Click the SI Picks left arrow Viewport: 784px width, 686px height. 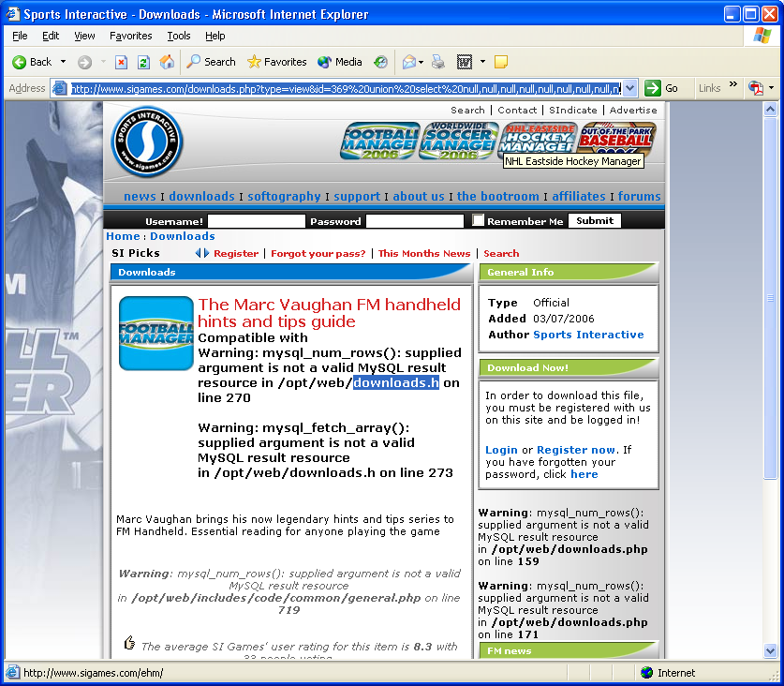point(199,253)
